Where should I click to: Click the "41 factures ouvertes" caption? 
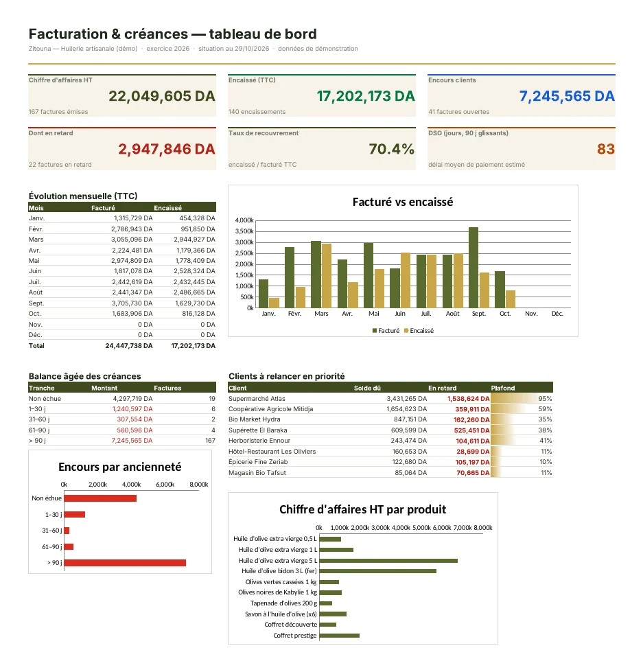click(459, 112)
